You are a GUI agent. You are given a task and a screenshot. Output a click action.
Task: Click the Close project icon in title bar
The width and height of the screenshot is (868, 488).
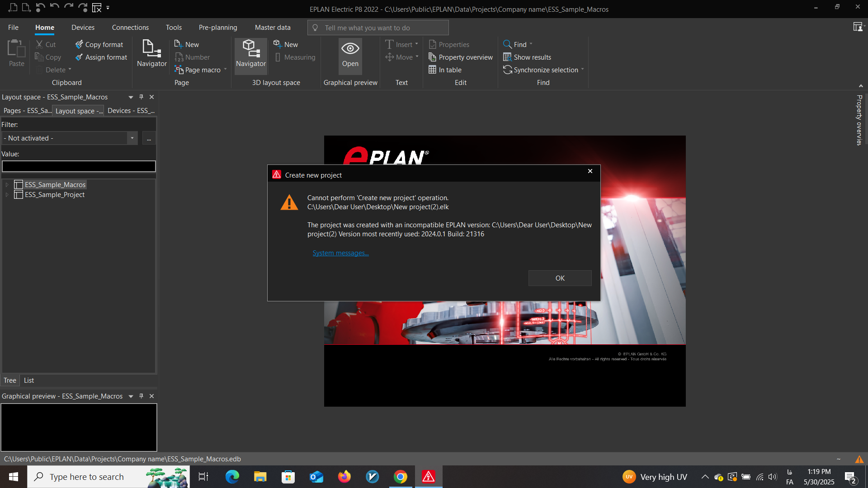[97, 8]
